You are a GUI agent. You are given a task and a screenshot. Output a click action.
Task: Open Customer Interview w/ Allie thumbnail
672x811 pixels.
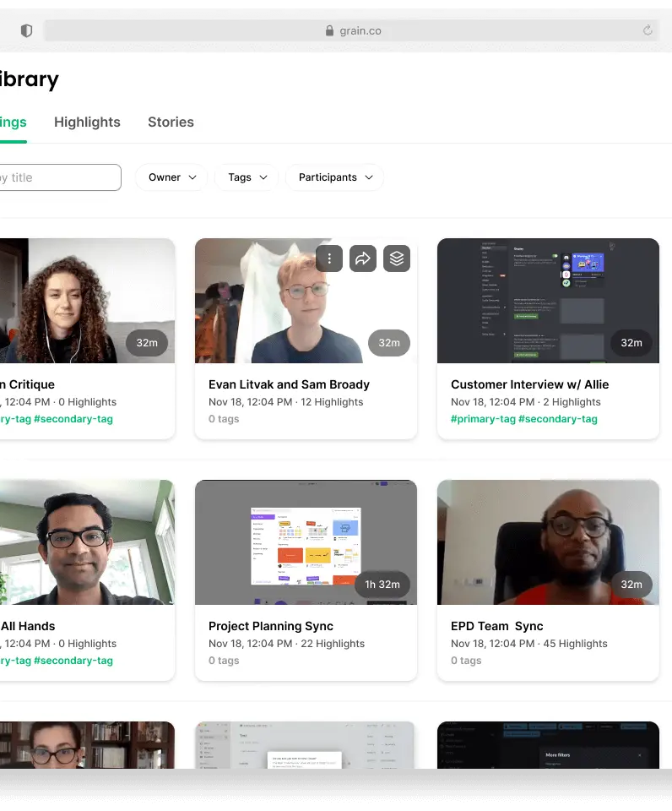click(549, 301)
